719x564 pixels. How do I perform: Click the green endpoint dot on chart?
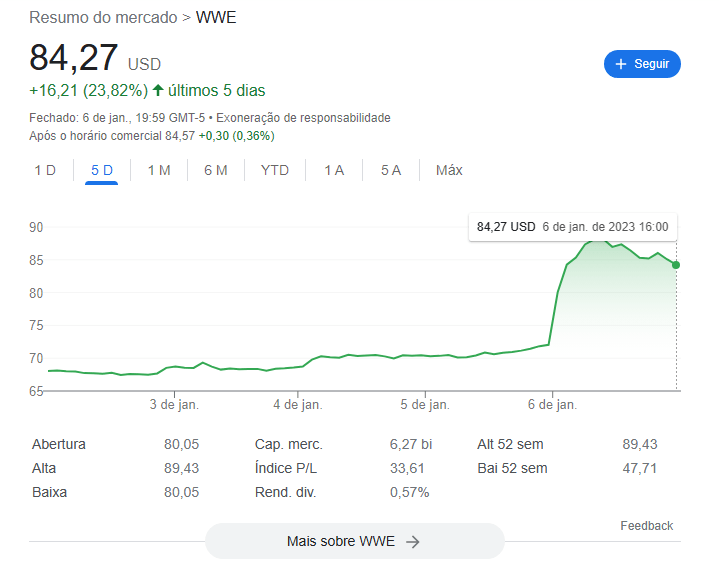click(x=676, y=265)
